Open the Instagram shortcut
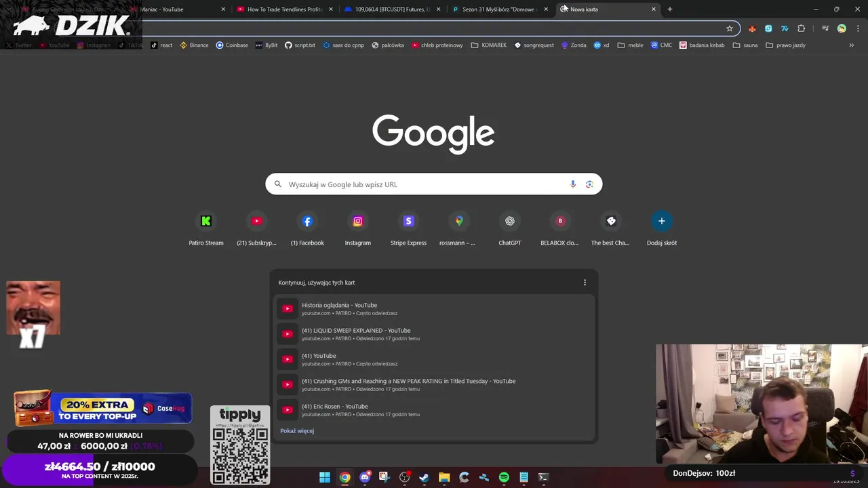 click(x=357, y=229)
